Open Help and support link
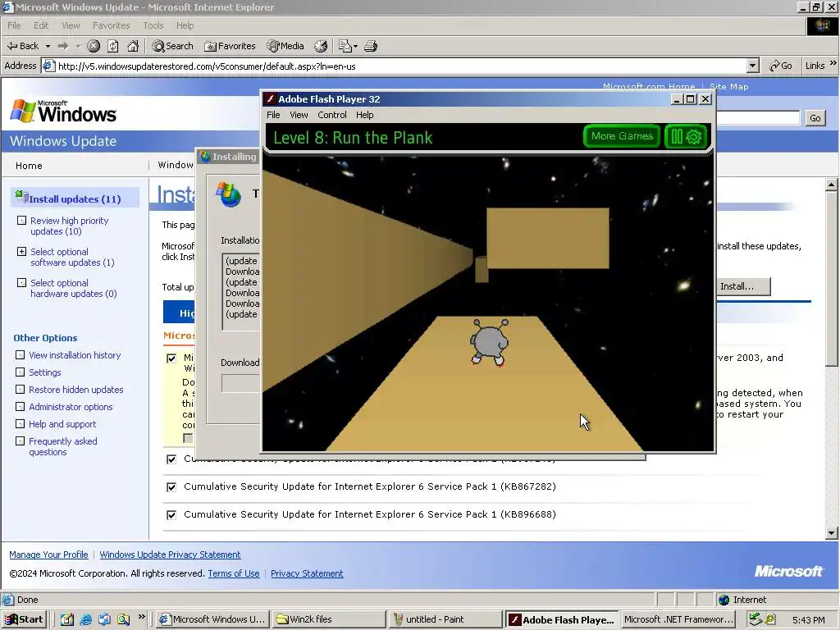This screenshot has width=840, height=630. coord(62,423)
